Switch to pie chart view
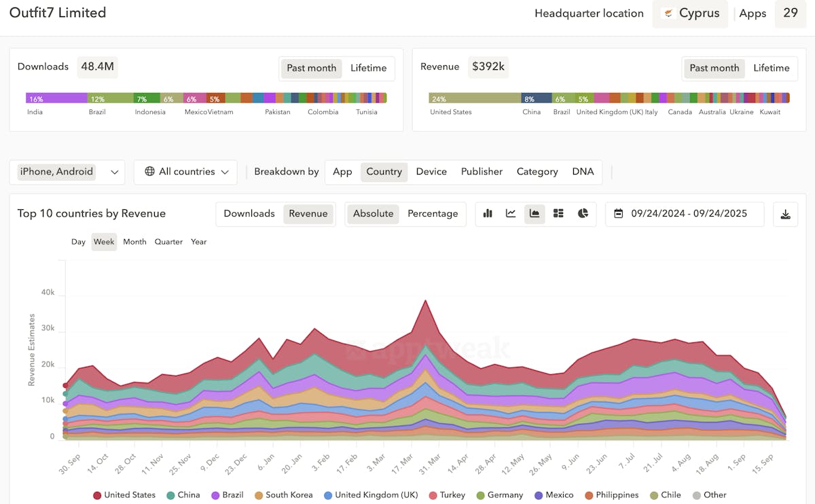 (583, 213)
